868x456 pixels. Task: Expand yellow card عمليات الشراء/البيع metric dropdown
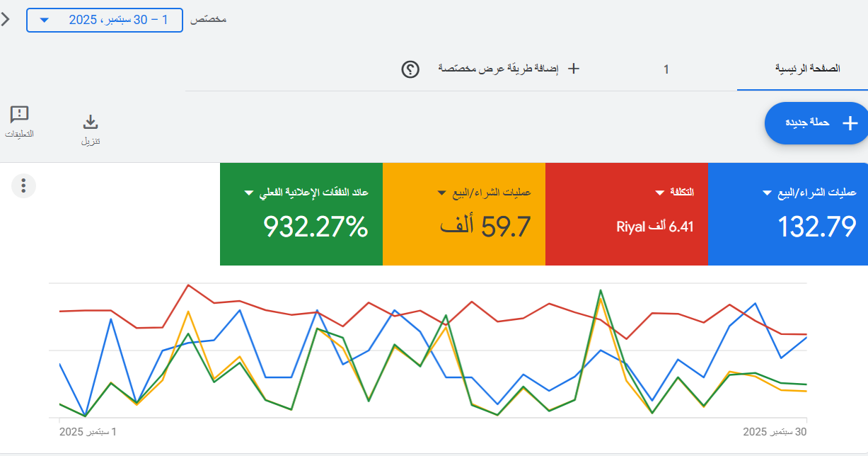(485, 192)
